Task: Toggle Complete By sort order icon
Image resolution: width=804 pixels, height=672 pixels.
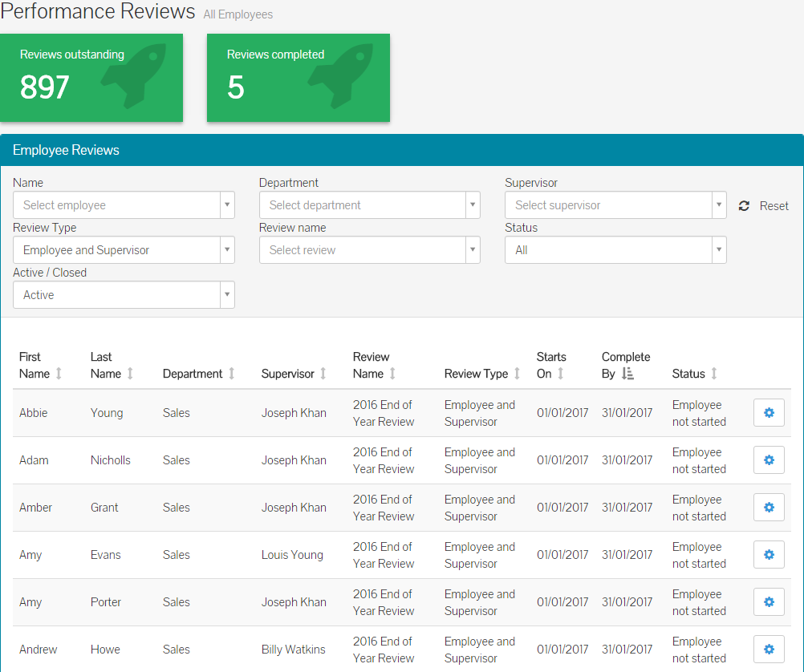Action: [627, 374]
